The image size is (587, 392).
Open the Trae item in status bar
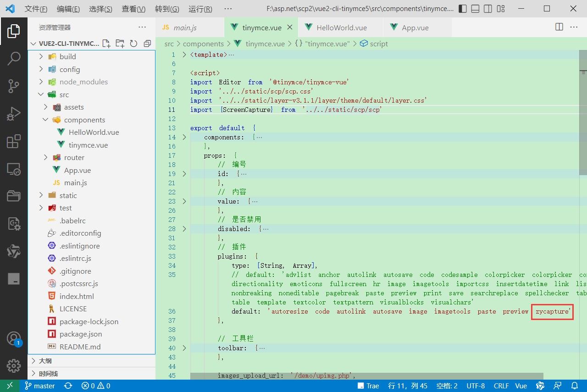pyautogui.click(x=368, y=386)
